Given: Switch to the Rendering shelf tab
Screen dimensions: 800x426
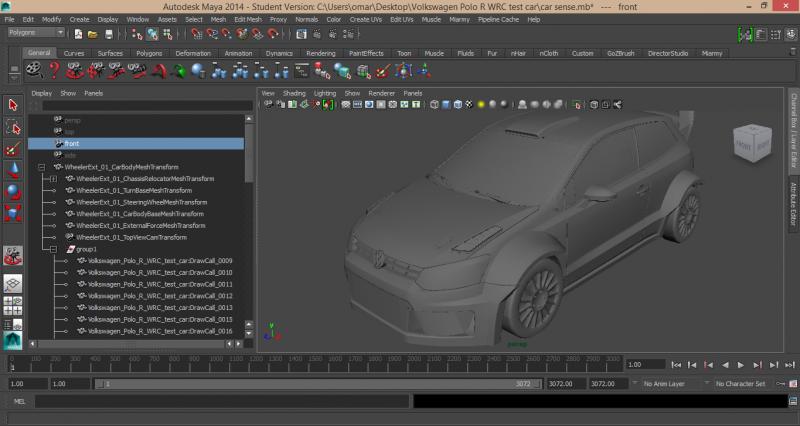Looking at the screenshot, I should (321, 53).
